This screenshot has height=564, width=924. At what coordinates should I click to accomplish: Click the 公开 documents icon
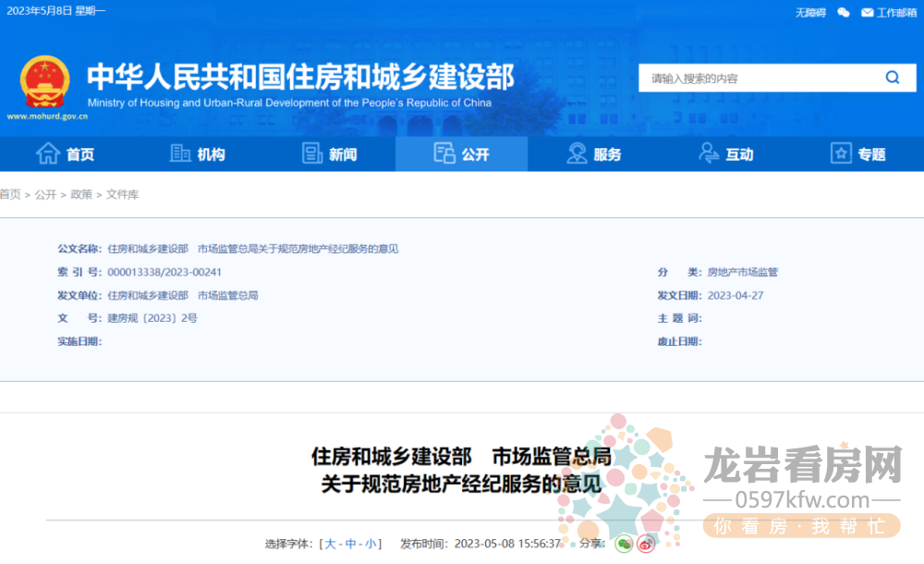[444, 153]
